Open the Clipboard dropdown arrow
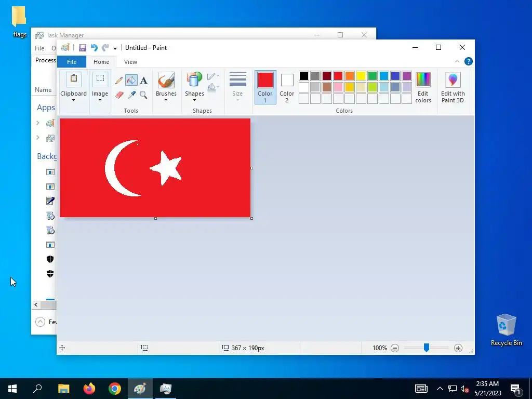 73,100
